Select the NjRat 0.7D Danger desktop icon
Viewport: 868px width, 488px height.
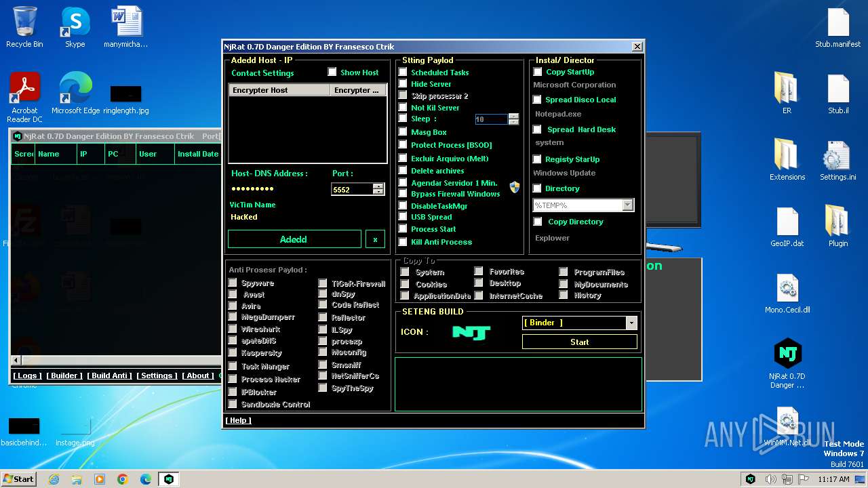point(787,363)
